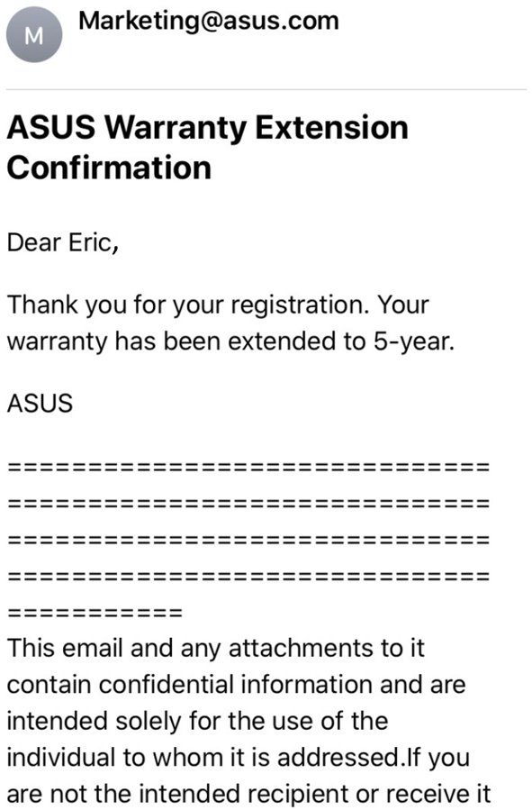Click the Thank you for your registration line

(218, 305)
